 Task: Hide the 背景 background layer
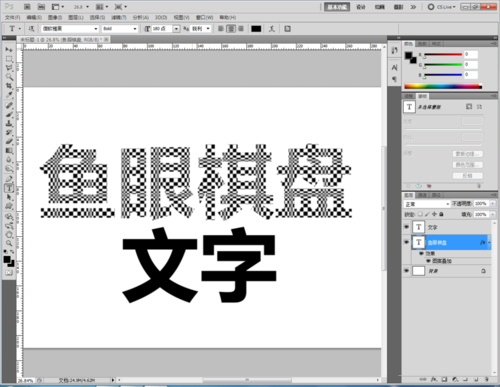pyautogui.click(x=406, y=271)
